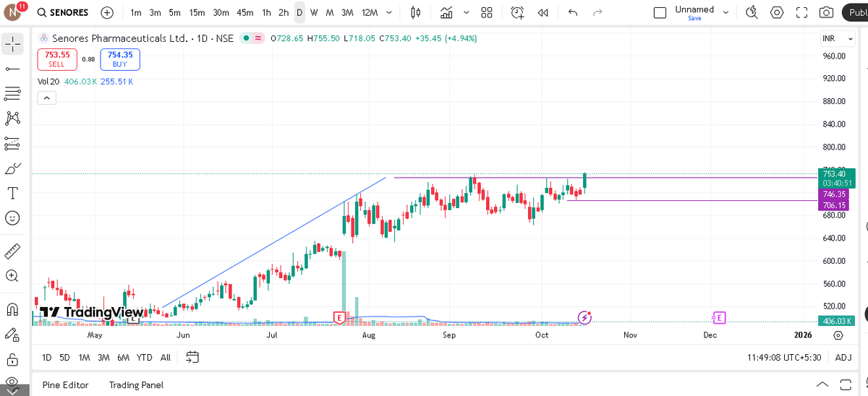Start bar replay mode
This screenshot has width=868, height=396.
coord(543,12)
